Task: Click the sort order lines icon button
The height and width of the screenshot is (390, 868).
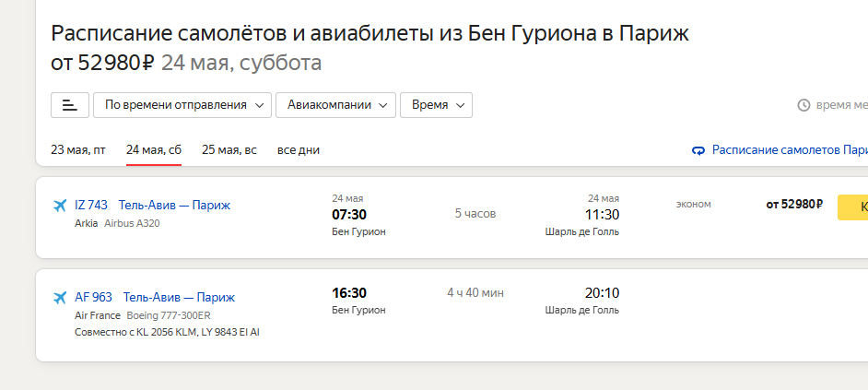Action: (70, 105)
